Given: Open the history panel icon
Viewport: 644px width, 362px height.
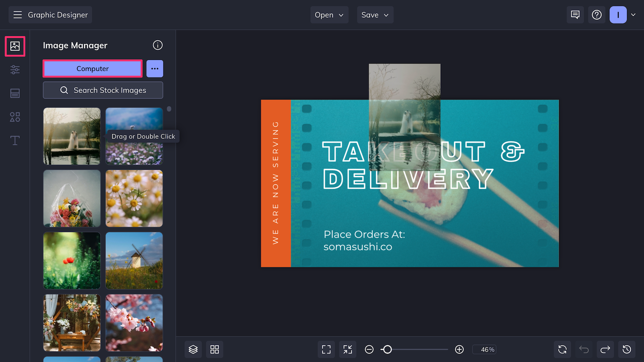Looking at the screenshot, I should coord(626,349).
